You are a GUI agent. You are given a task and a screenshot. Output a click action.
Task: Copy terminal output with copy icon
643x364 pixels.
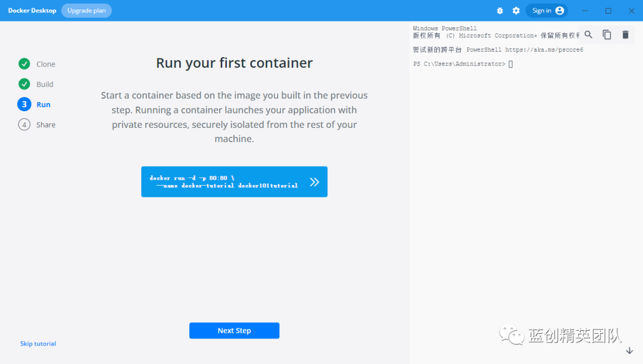607,35
